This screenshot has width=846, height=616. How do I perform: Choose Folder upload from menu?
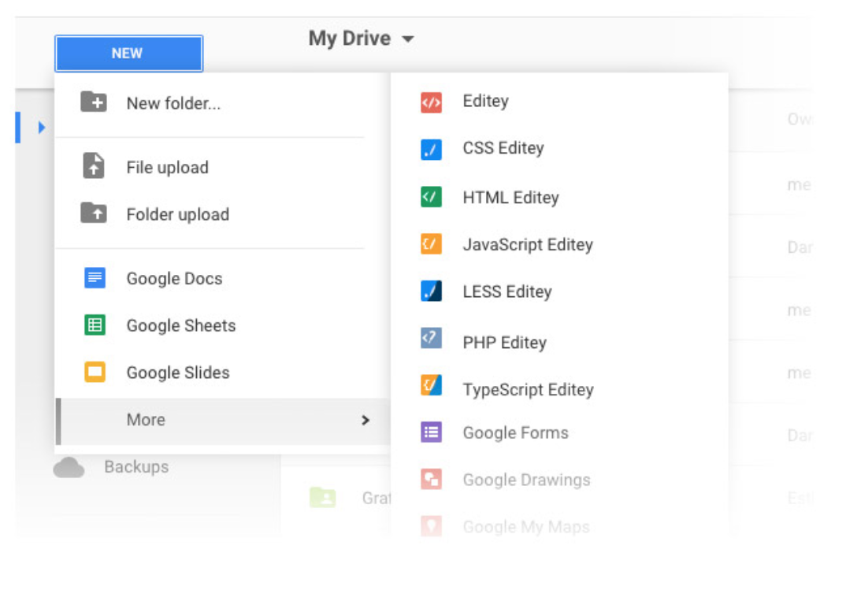click(177, 214)
